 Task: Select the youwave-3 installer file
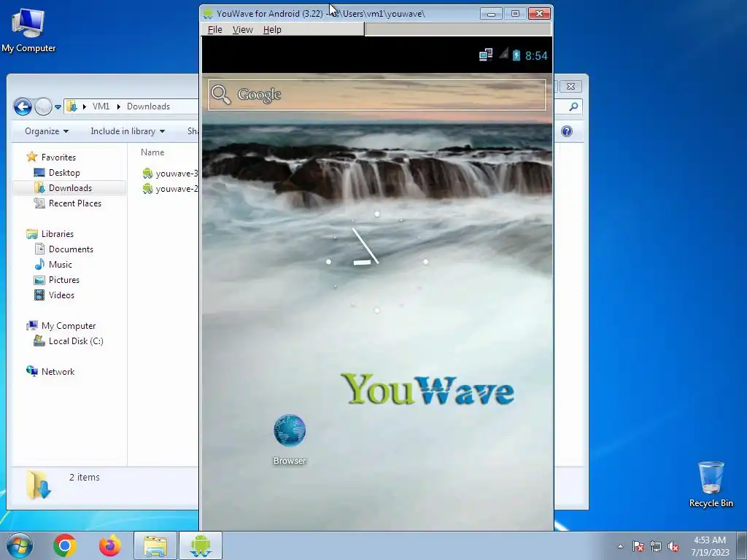170,174
